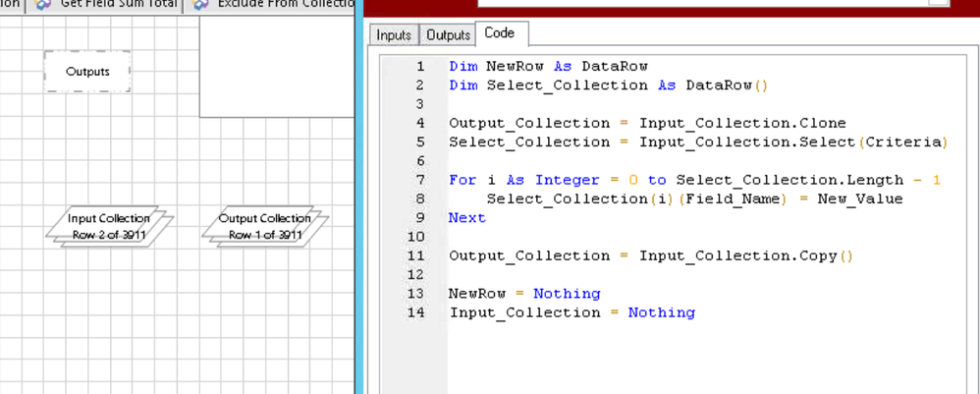Click the Exclude From Collection tab icon
This screenshot has height=394, width=980.
pyautogui.click(x=200, y=5)
